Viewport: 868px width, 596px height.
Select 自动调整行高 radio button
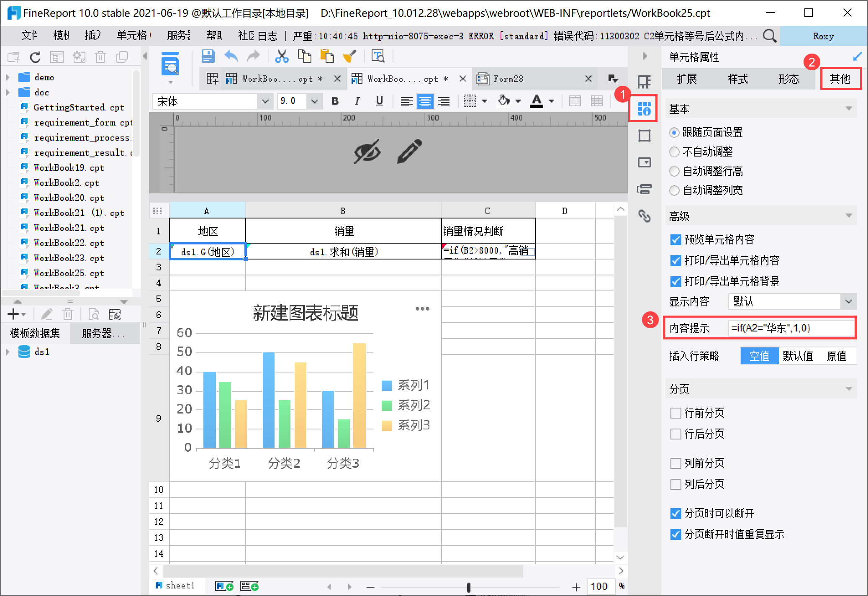tap(674, 171)
